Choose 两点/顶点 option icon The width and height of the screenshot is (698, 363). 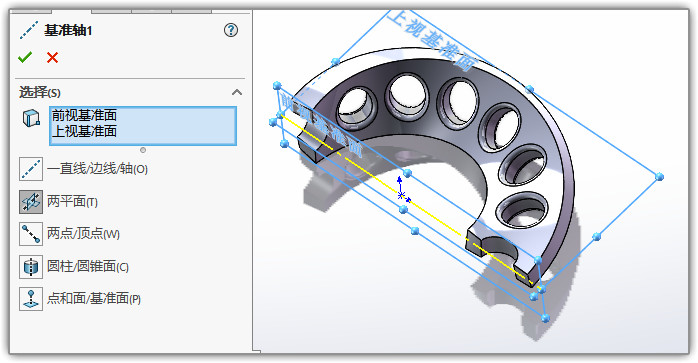point(31,234)
